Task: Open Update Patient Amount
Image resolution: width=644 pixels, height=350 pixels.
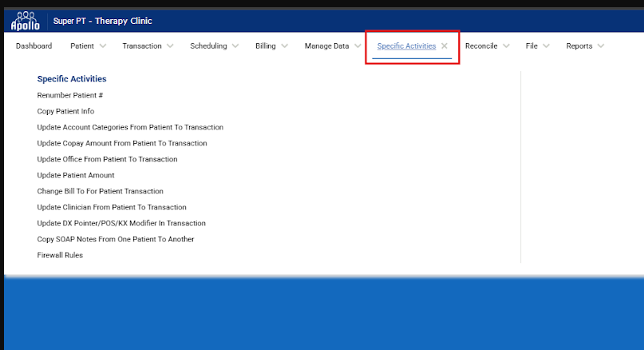Action: [x=76, y=176]
